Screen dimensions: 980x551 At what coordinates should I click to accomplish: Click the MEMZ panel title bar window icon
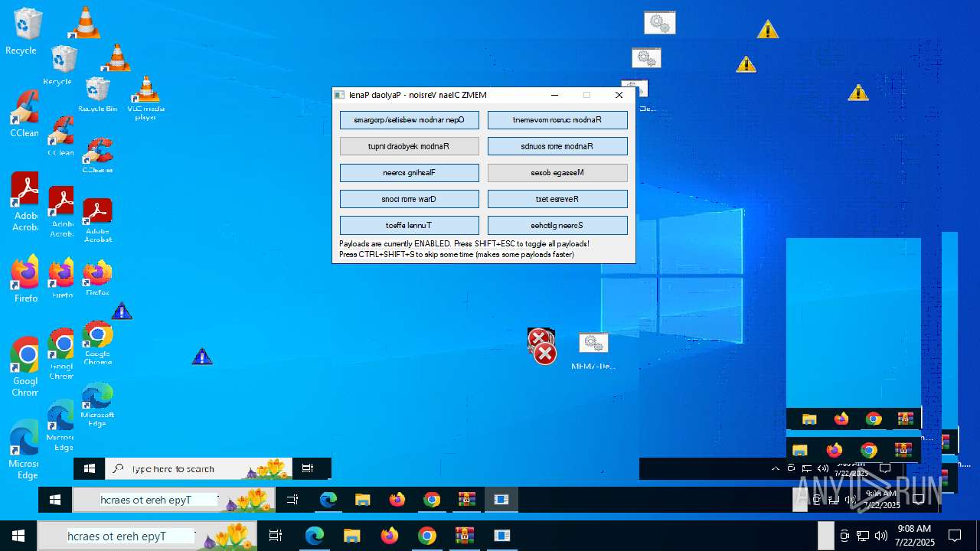[x=340, y=95]
